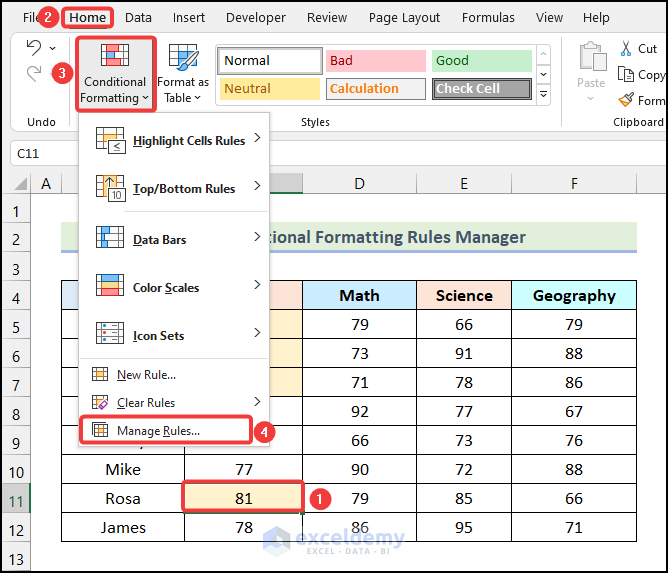Click the Format Painter brush icon

pyautogui.click(x=626, y=100)
